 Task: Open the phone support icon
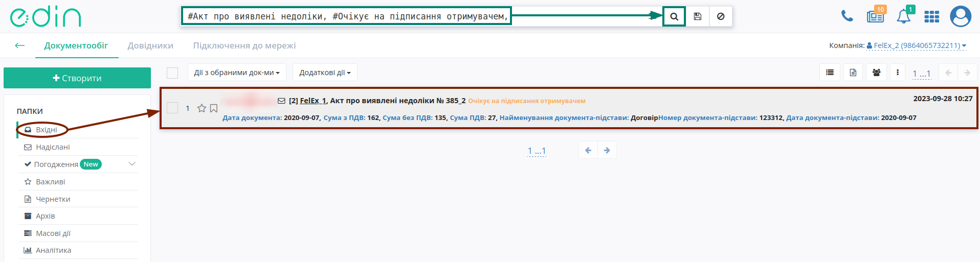[x=847, y=16]
